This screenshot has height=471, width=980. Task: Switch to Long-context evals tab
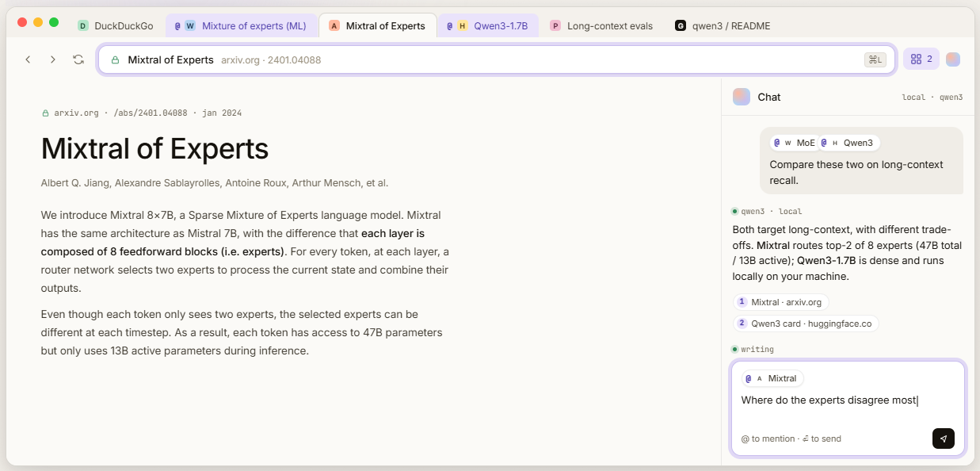point(601,25)
